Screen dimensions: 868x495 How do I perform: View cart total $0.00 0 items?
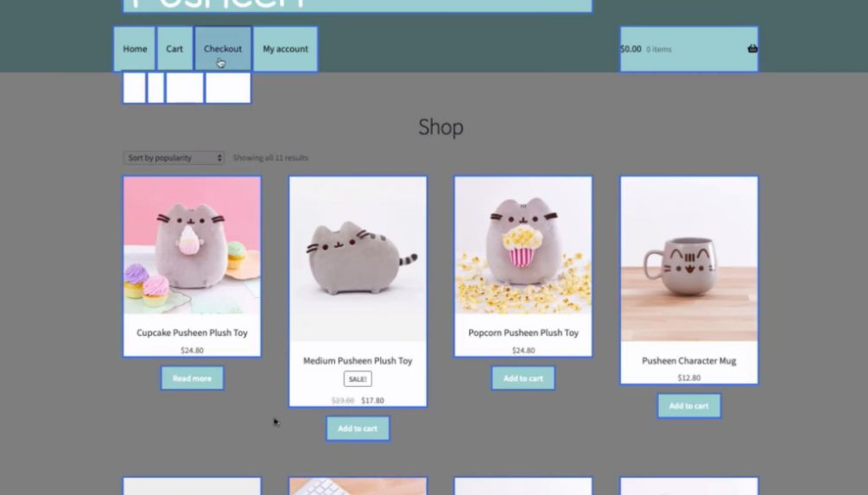pyautogui.click(x=688, y=49)
